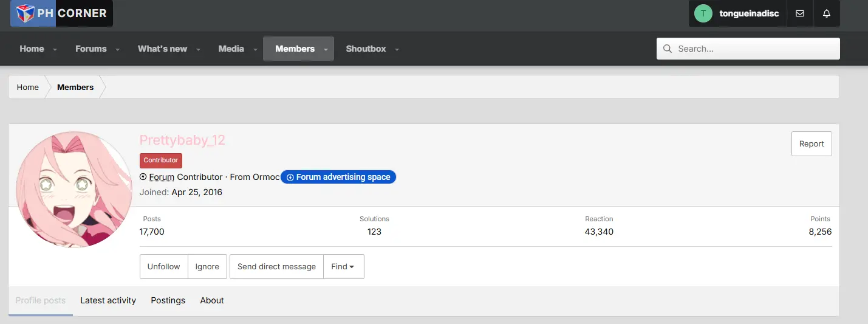Switch to the Latest activity tab
The width and height of the screenshot is (868, 324).
108,300
